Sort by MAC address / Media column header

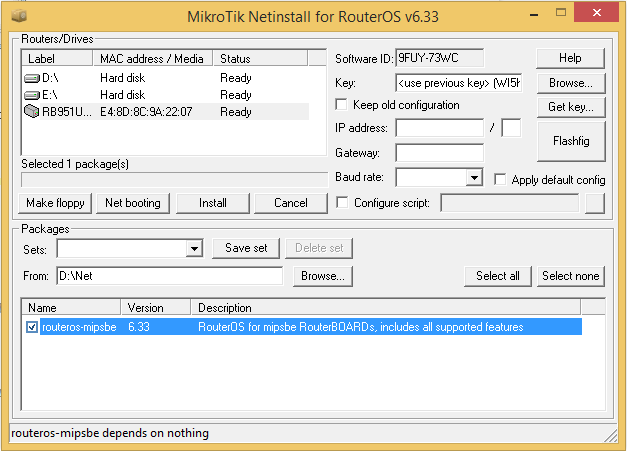[x=152, y=58]
